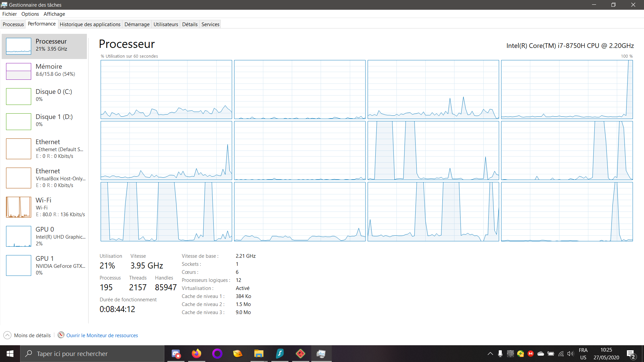Open the Windows Start menu

point(10,354)
